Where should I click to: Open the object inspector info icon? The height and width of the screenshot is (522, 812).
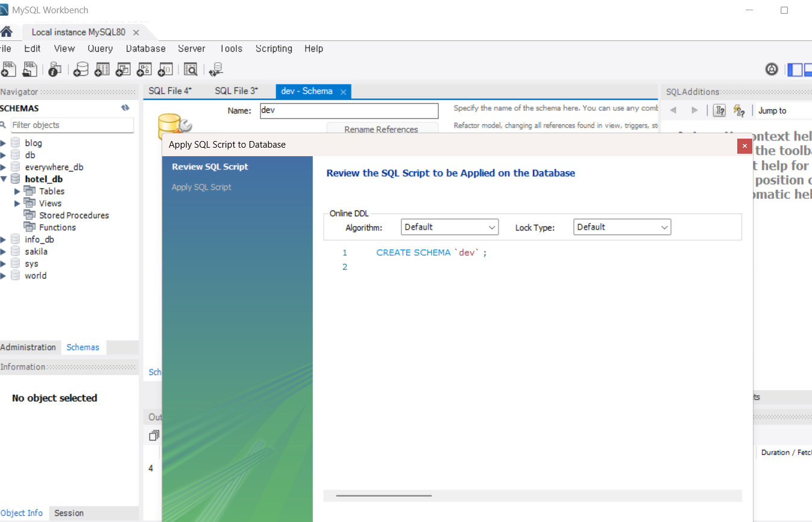click(54, 69)
